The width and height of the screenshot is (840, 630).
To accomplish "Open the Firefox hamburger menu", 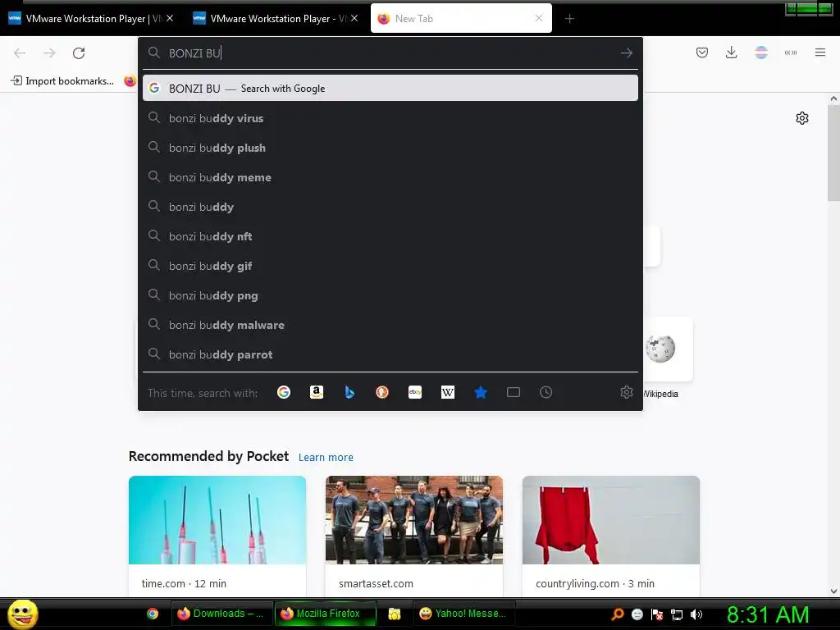I will (819, 52).
